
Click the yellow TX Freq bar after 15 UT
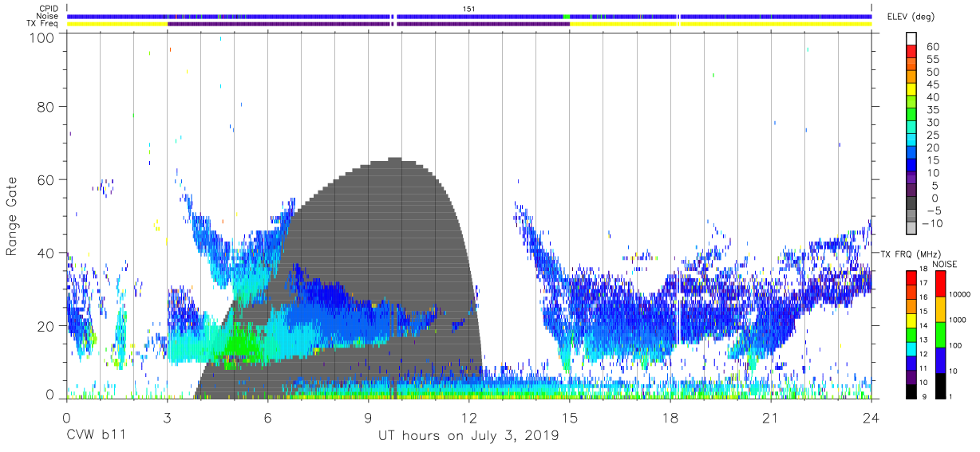coord(721,24)
